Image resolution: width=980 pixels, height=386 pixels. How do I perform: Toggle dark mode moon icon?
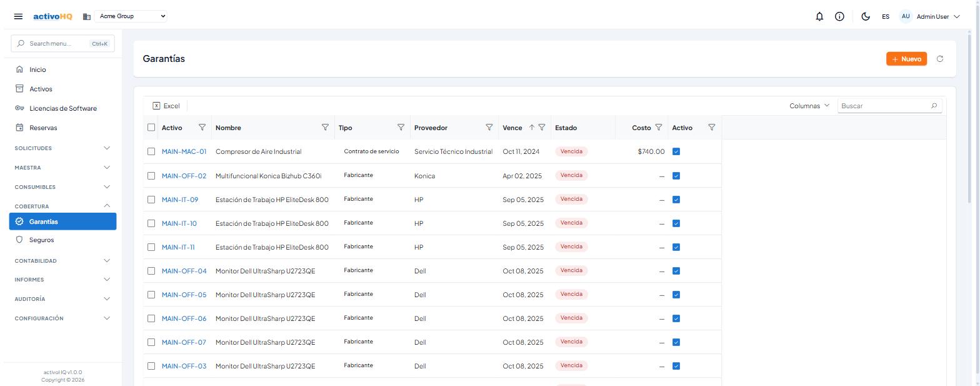866,17
